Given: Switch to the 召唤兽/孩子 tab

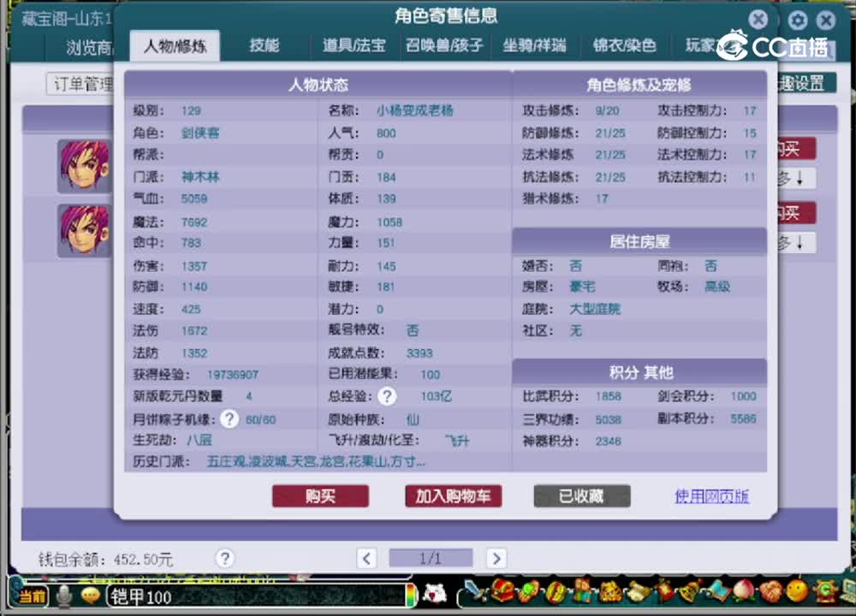Looking at the screenshot, I should point(443,46).
